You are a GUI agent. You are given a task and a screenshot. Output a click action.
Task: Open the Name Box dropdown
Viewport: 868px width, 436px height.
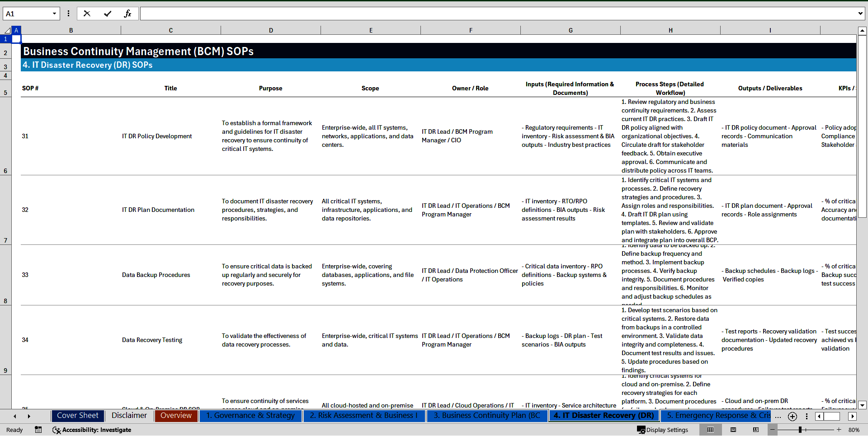(x=54, y=14)
